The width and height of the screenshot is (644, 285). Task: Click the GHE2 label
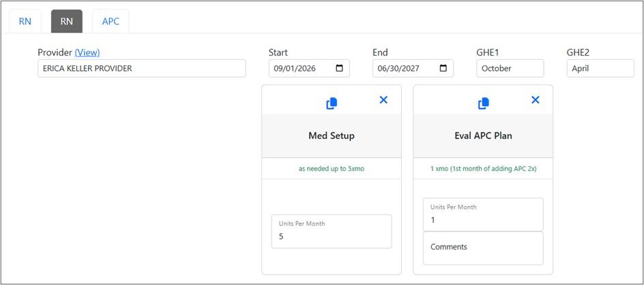point(579,52)
